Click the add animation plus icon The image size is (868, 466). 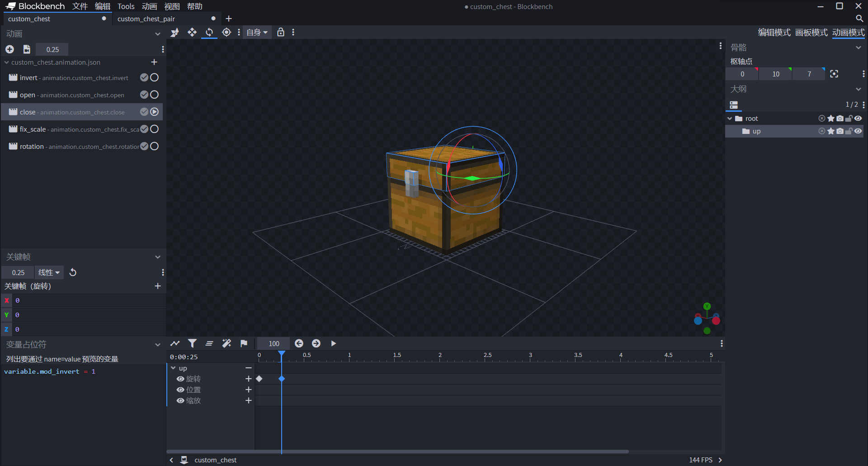click(x=9, y=49)
